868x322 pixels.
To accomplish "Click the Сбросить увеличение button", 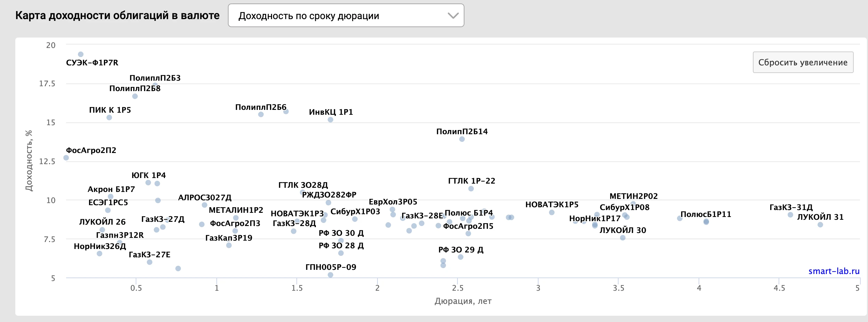I will [803, 62].
